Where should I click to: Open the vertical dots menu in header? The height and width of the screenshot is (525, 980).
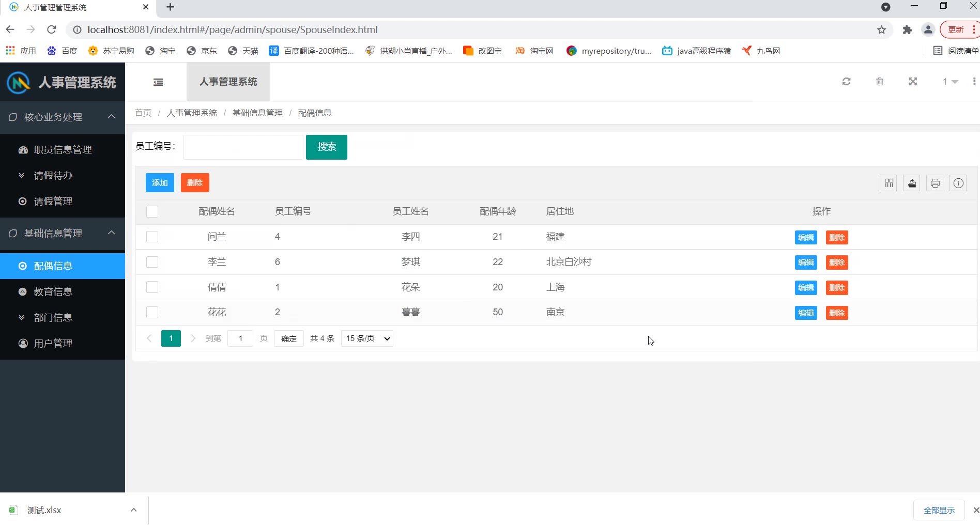pyautogui.click(x=974, y=82)
